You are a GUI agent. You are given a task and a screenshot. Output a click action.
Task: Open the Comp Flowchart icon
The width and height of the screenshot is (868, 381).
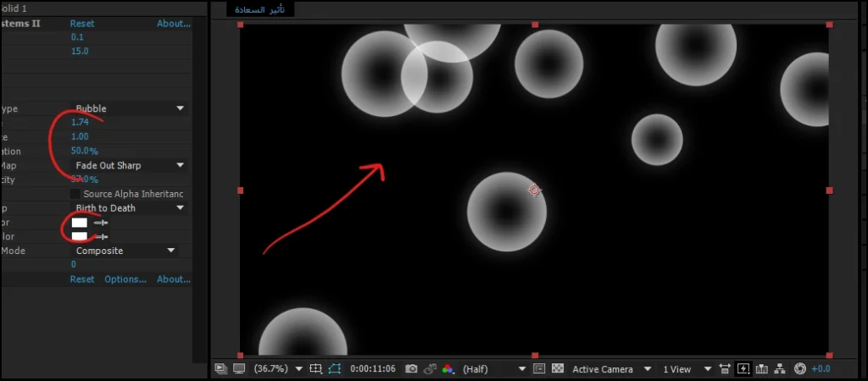tap(780, 368)
